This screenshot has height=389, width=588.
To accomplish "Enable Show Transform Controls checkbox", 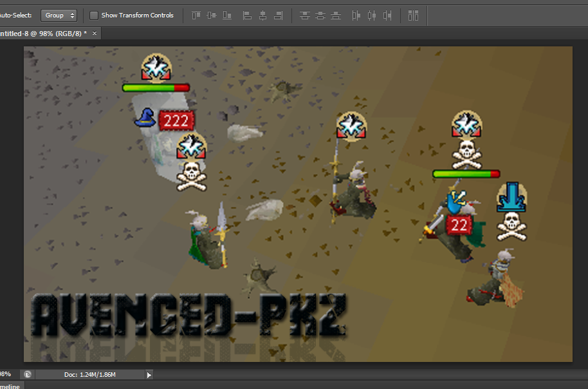I will click(94, 15).
